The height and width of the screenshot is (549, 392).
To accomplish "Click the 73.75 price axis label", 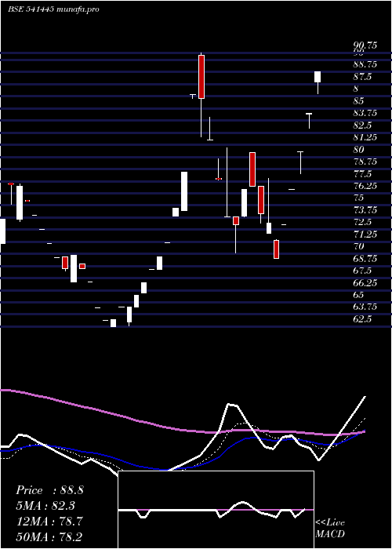I will pyautogui.click(x=365, y=210).
